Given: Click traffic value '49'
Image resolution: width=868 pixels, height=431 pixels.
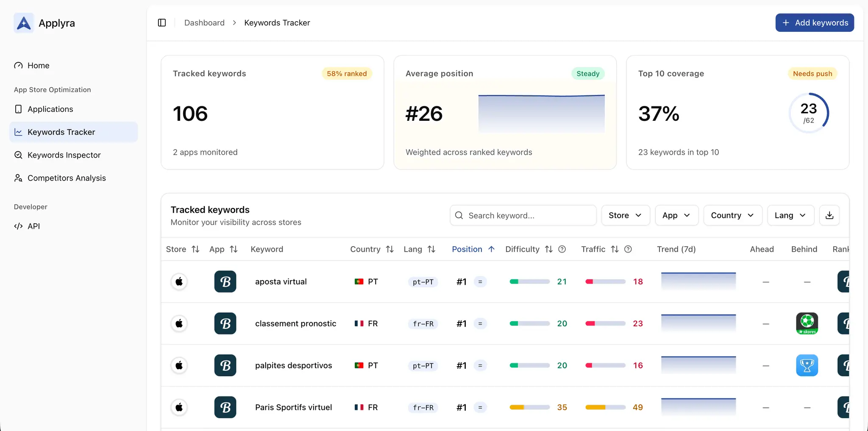Looking at the screenshot, I should click(x=638, y=408).
